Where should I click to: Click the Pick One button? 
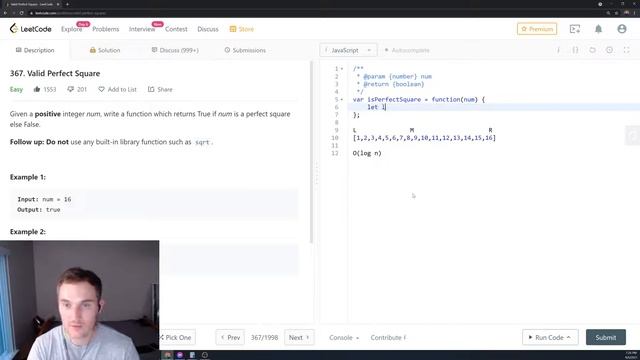(176, 338)
